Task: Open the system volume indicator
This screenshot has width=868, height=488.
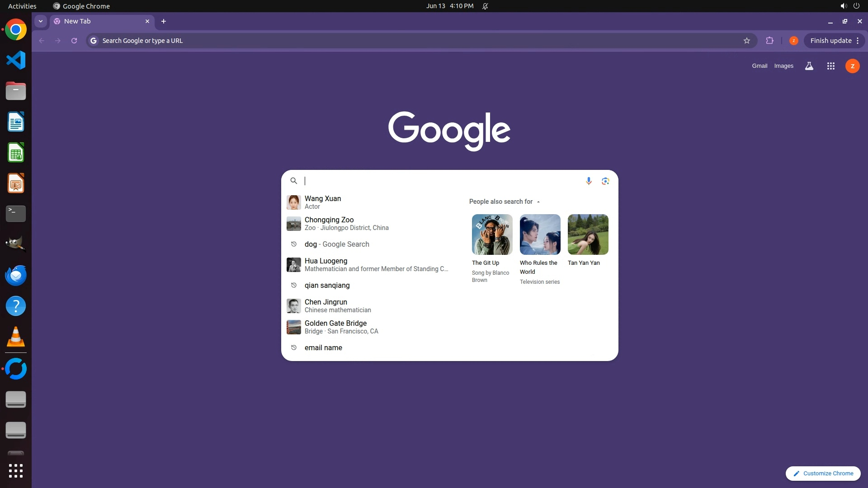Action: tap(843, 6)
